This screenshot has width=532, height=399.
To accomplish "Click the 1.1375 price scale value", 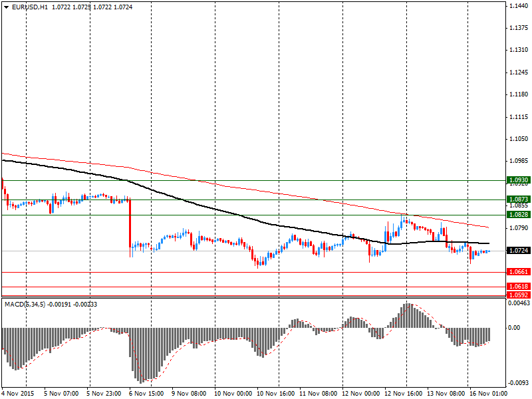I will pos(519,28).
